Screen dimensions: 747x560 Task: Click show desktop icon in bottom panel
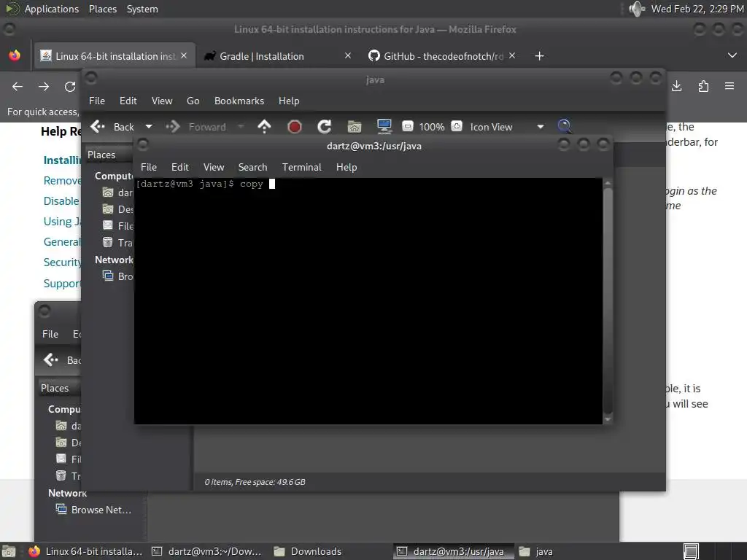9,551
